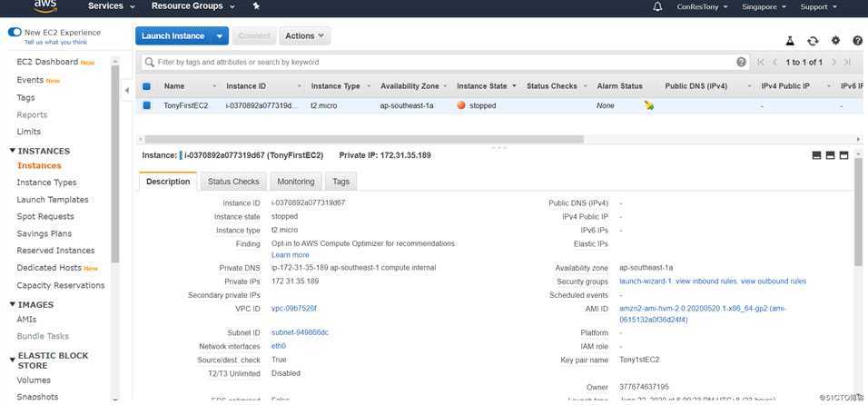Collapse the IMAGES section
Viewport: 868px width, 405px height.
[12, 304]
